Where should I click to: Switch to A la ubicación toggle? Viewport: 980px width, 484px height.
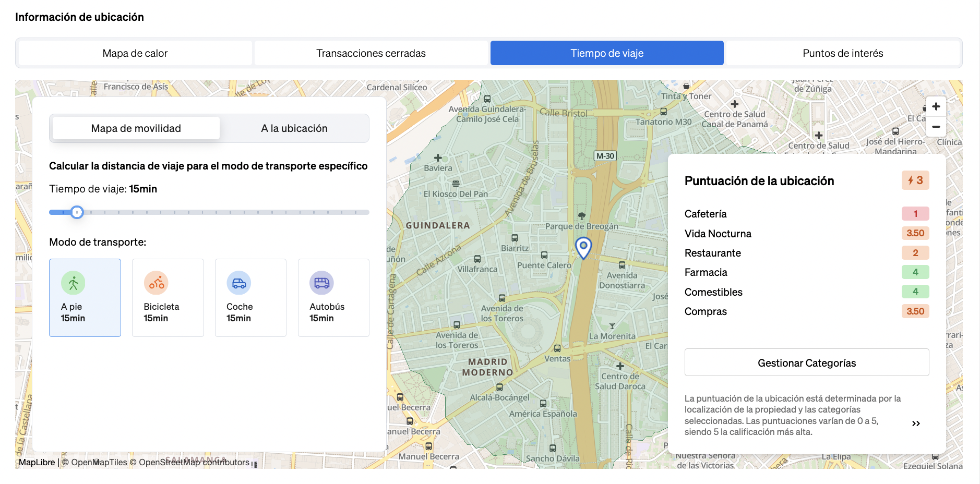294,128
